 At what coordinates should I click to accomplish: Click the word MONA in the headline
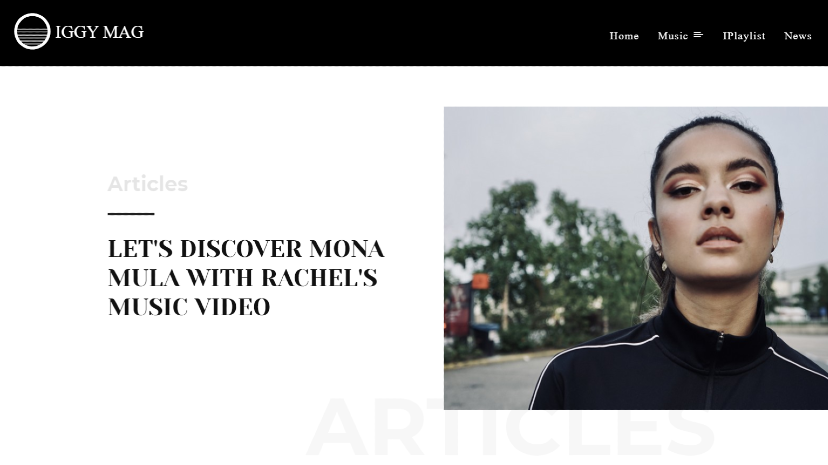pos(347,249)
